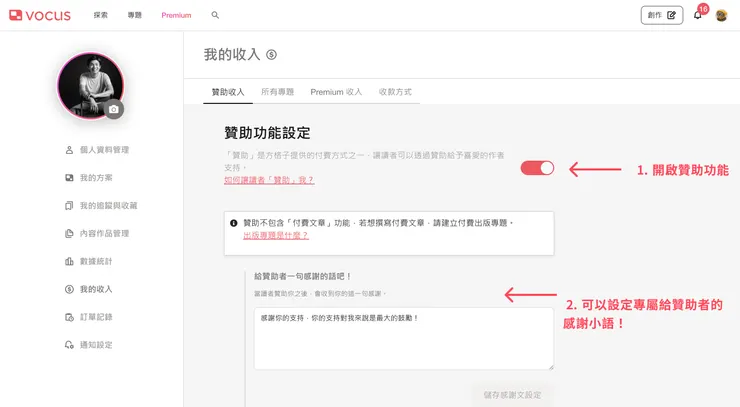The height and width of the screenshot is (407, 740).
Task: Click the icon beside 內容作品管理
Action: [x=69, y=234]
